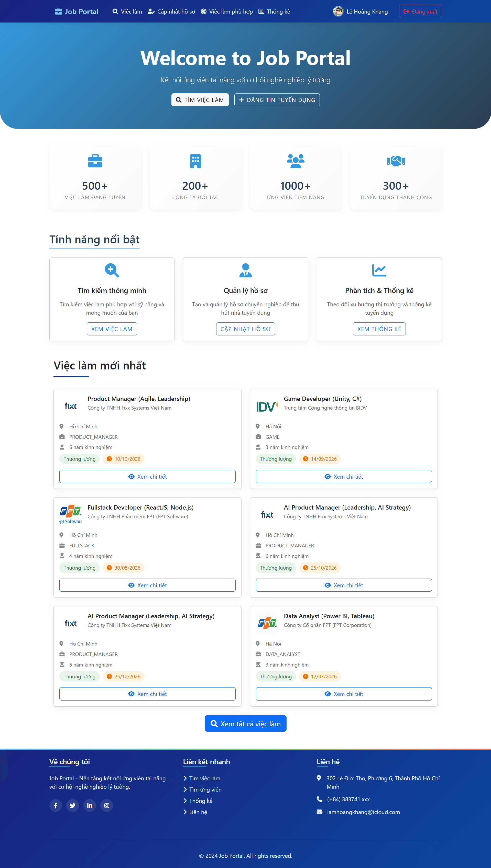Click the TÌM VIỆC LÀM hero button
The image size is (491, 868).
click(x=200, y=100)
